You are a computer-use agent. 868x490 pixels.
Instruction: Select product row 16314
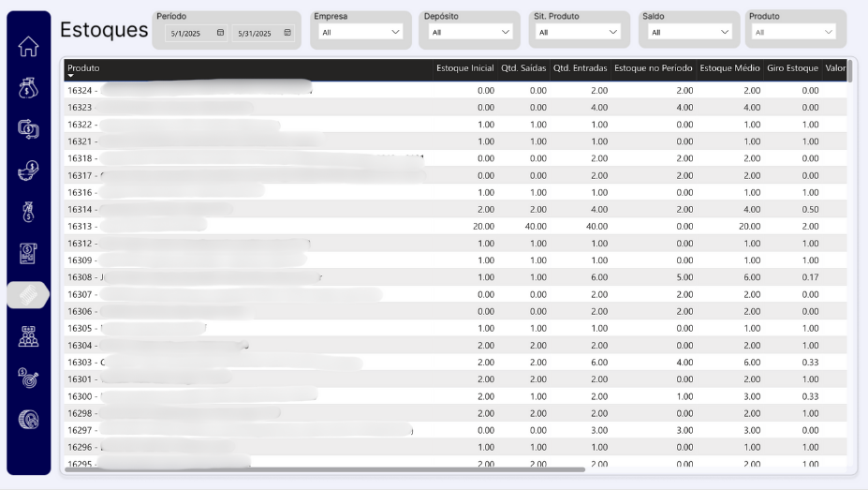point(455,209)
